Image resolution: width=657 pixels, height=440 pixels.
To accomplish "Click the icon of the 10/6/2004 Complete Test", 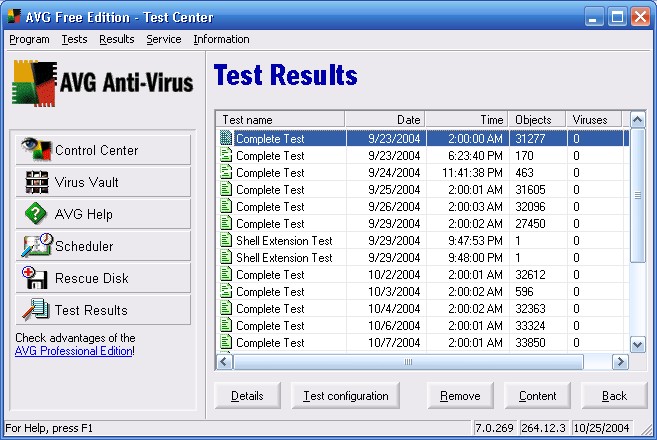I will [x=226, y=325].
